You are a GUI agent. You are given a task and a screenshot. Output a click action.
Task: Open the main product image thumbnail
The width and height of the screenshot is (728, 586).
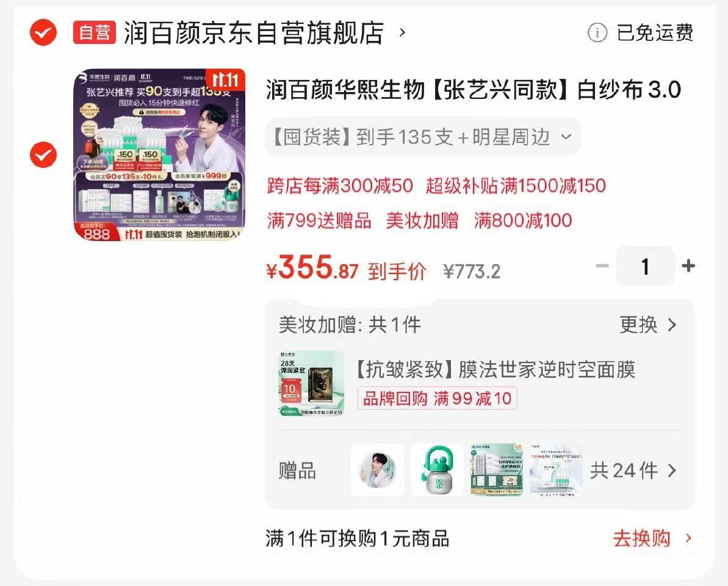(x=159, y=154)
